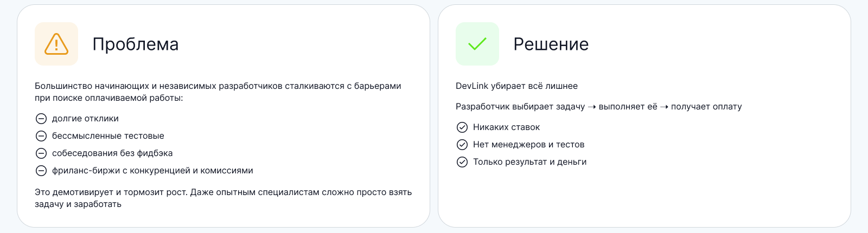
Task: Select the 'долгие отклики' list text
Action: [x=85, y=119]
